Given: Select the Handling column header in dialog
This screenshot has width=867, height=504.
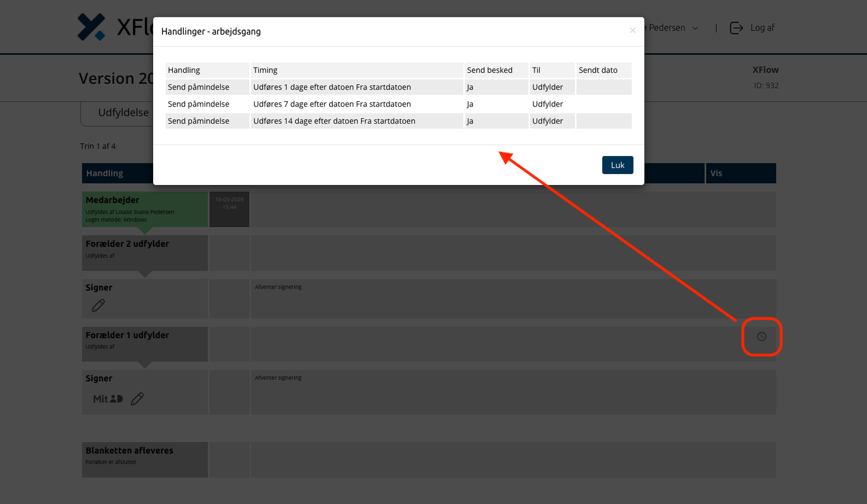Looking at the screenshot, I should [208, 70].
